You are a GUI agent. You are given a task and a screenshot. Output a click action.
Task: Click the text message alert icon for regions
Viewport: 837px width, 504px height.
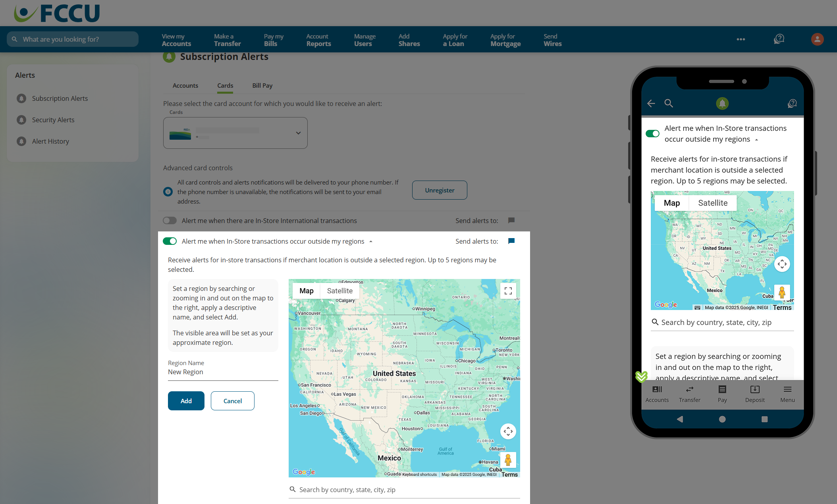click(511, 241)
